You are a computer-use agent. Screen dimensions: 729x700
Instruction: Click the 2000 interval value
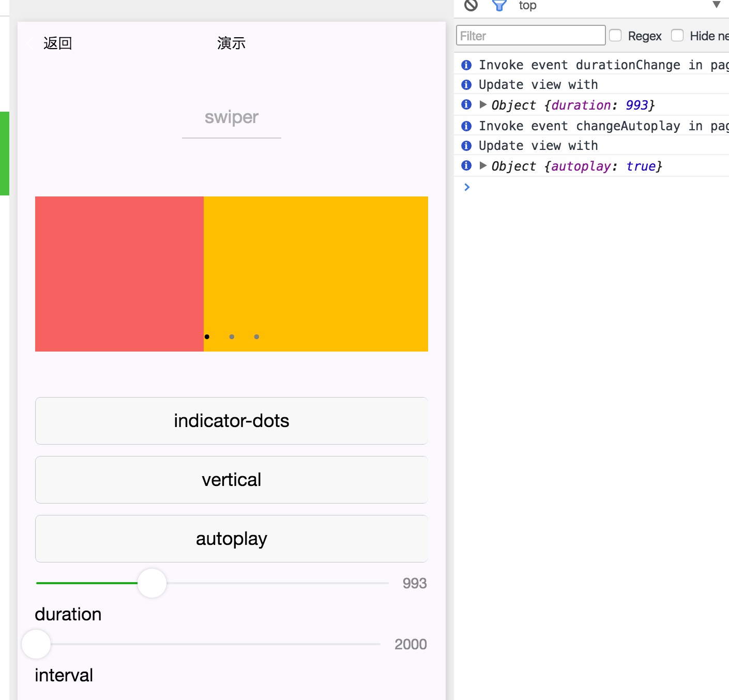pyautogui.click(x=411, y=644)
